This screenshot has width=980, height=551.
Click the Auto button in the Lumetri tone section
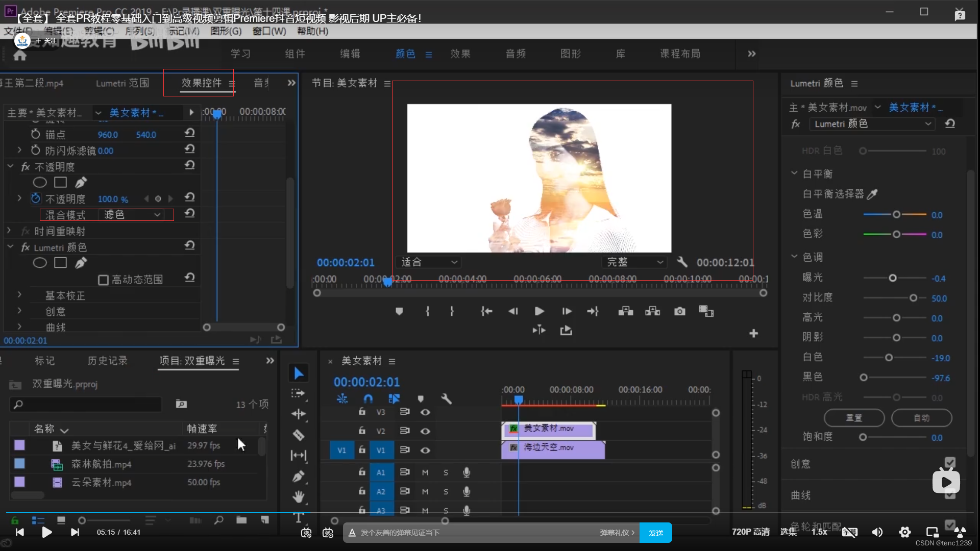click(x=921, y=418)
